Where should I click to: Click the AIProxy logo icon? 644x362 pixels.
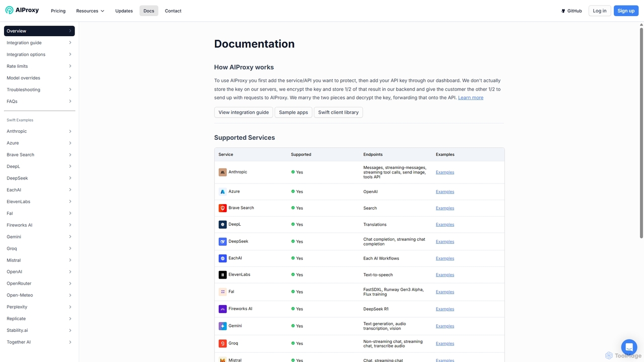(x=9, y=10)
